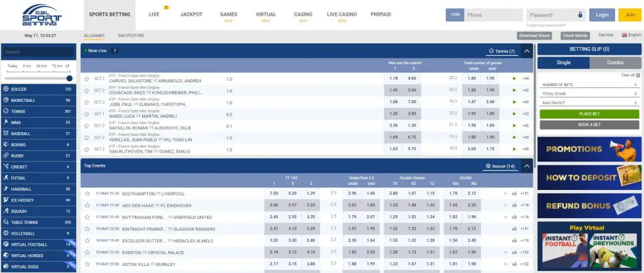
Task: Open +256 country code selector
Action: click(455, 14)
